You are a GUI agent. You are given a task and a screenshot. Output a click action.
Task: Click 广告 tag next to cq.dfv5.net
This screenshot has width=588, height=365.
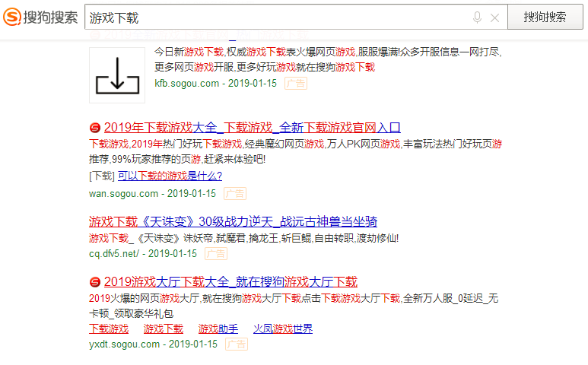[216, 253]
